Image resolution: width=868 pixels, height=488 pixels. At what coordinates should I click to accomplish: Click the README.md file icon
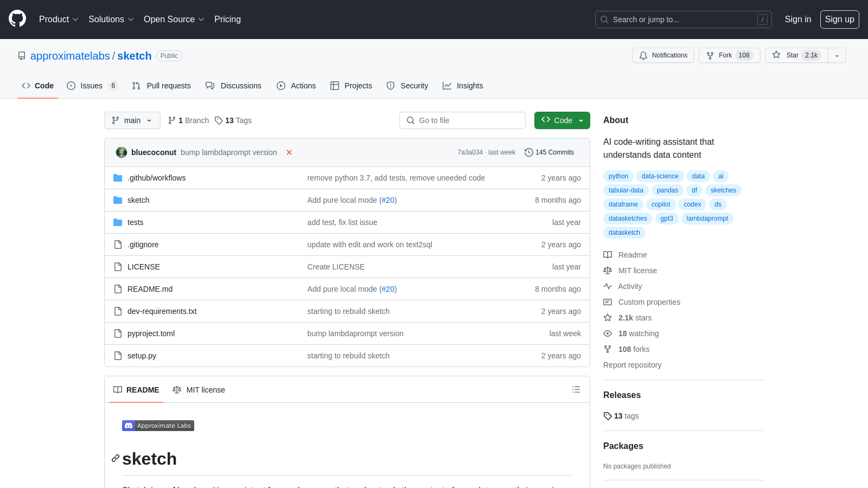(x=118, y=289)
